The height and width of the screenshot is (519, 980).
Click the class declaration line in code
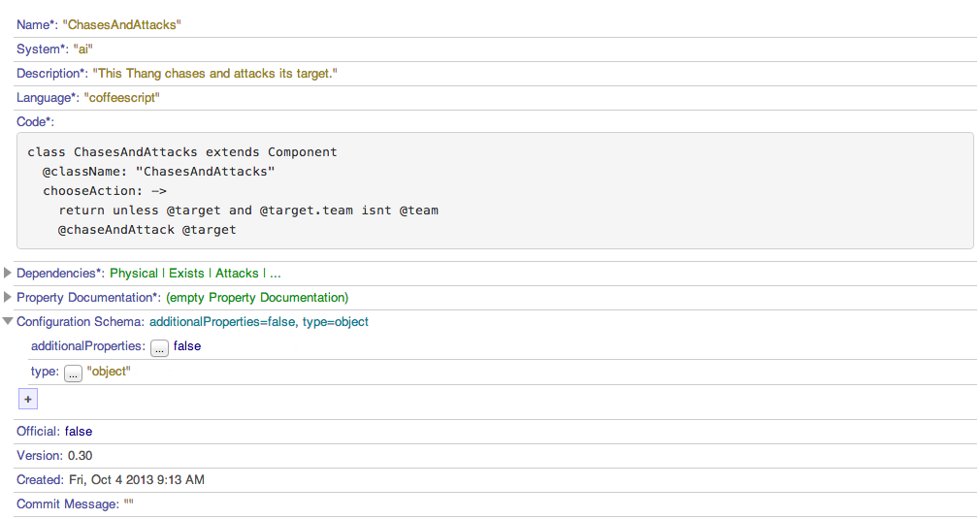coord(181,152)
